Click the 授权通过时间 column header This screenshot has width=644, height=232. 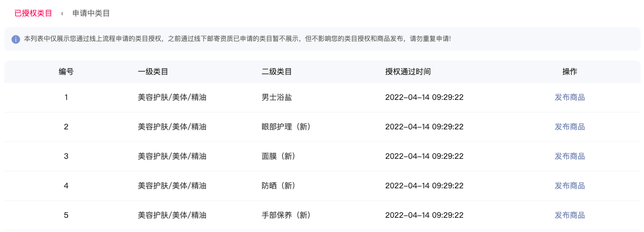(x=408, y=72)
